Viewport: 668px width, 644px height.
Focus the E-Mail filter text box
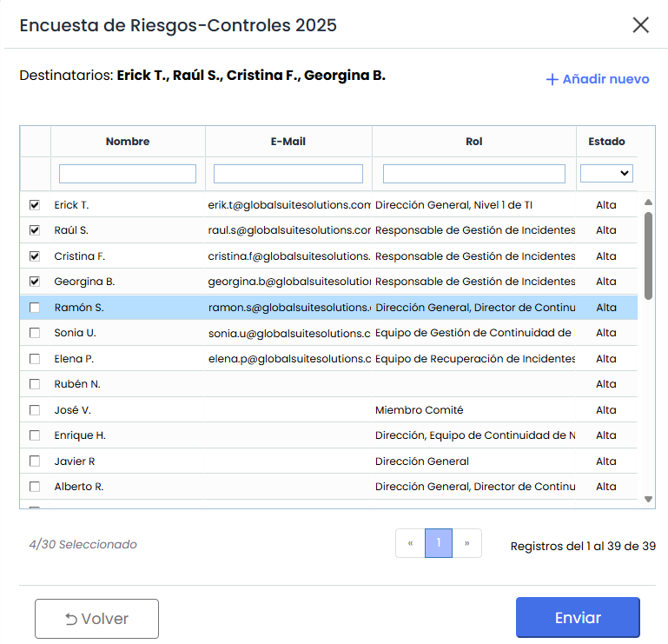tap(288, 174)
